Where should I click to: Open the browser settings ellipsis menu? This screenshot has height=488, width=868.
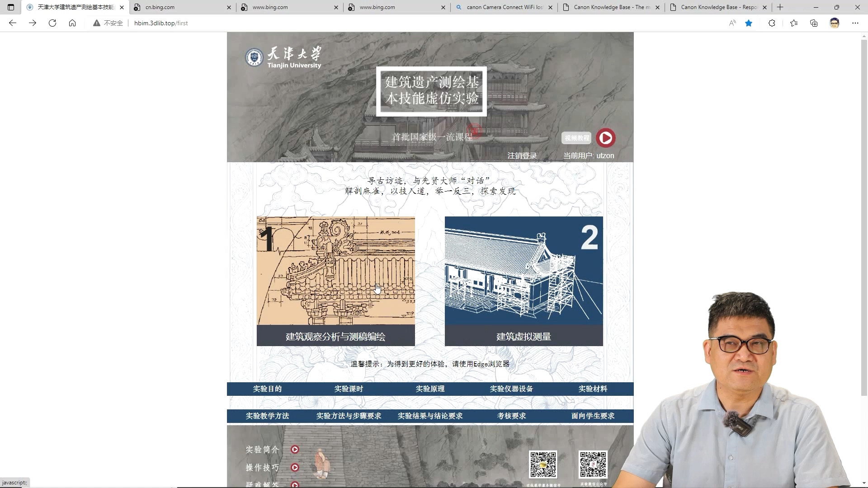(855, 23)
